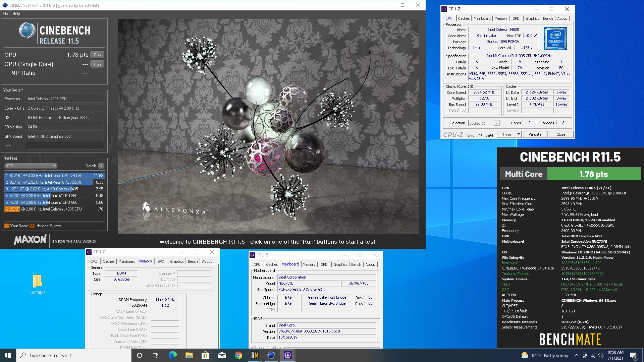Click the Cinebench side panel resize grip

coord(110,133)
